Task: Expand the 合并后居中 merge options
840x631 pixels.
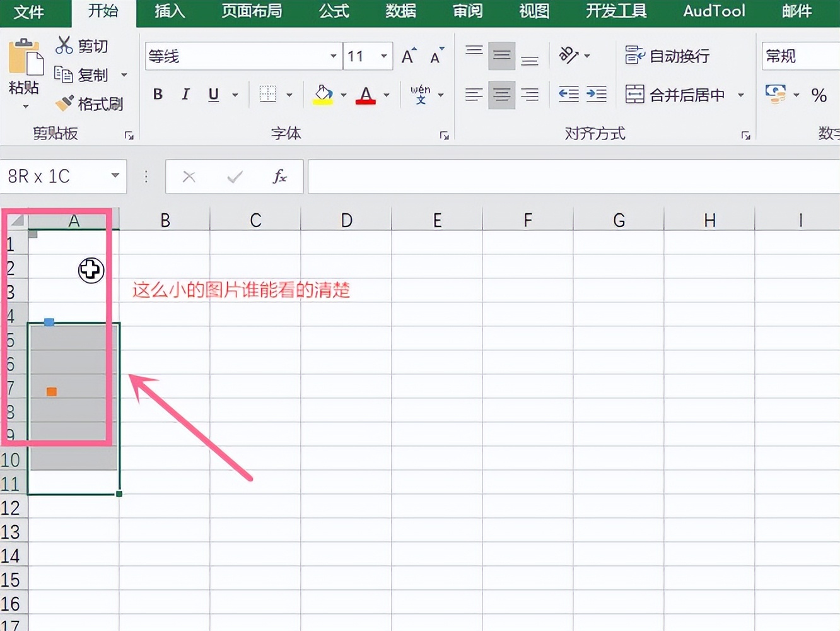Action: pos(741,95)
